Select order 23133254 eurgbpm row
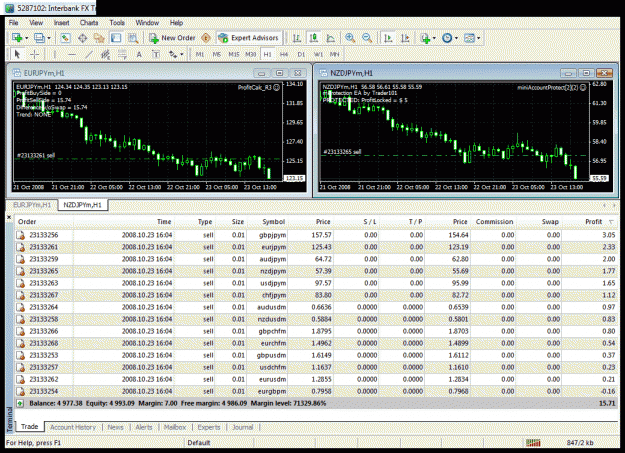625x453 pixels. tap(316, 391)
